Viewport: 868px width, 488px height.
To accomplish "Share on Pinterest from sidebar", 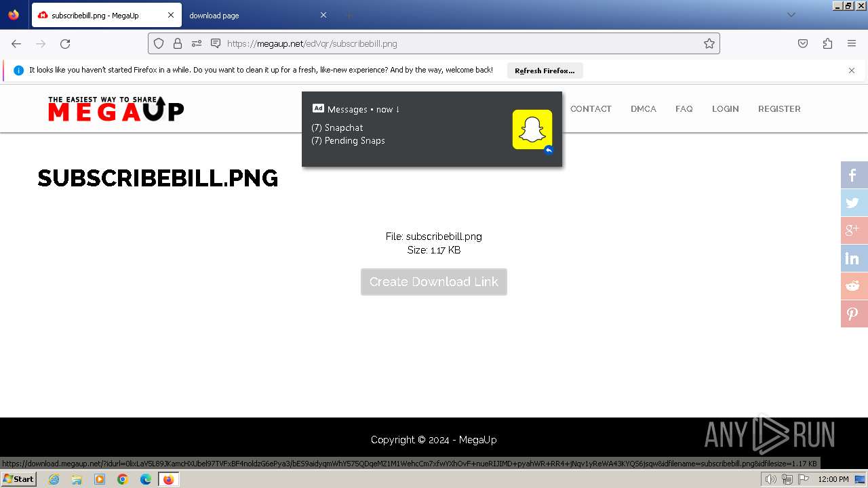I will click(x=853, y=314).
